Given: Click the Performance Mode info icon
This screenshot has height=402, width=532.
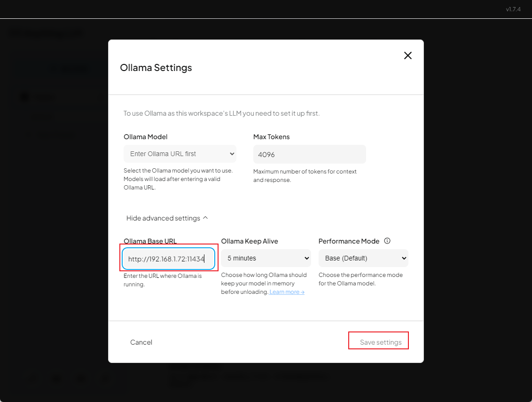Looking at the screenshot, I should (x=387, y=241).
